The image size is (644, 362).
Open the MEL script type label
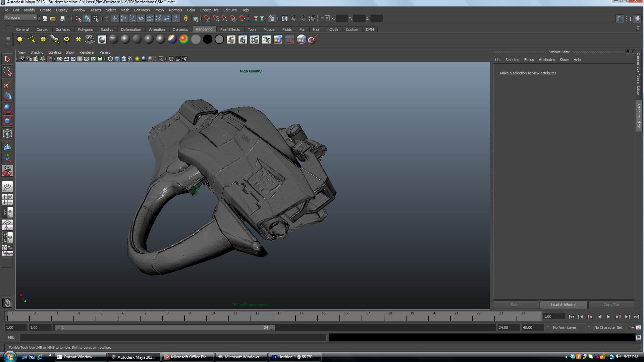click(11, 338)
